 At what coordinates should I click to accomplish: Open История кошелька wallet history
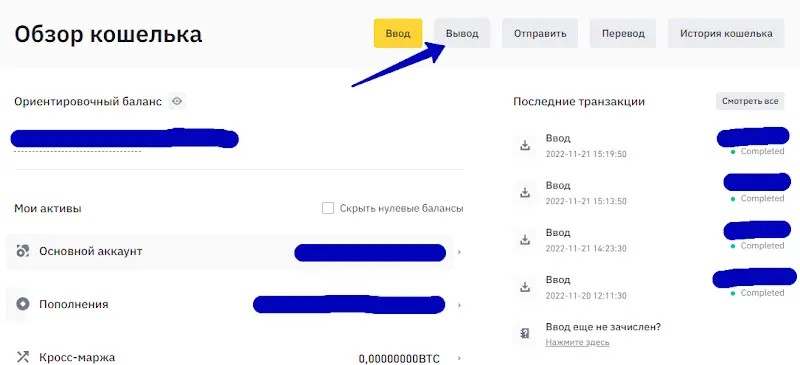726,33
